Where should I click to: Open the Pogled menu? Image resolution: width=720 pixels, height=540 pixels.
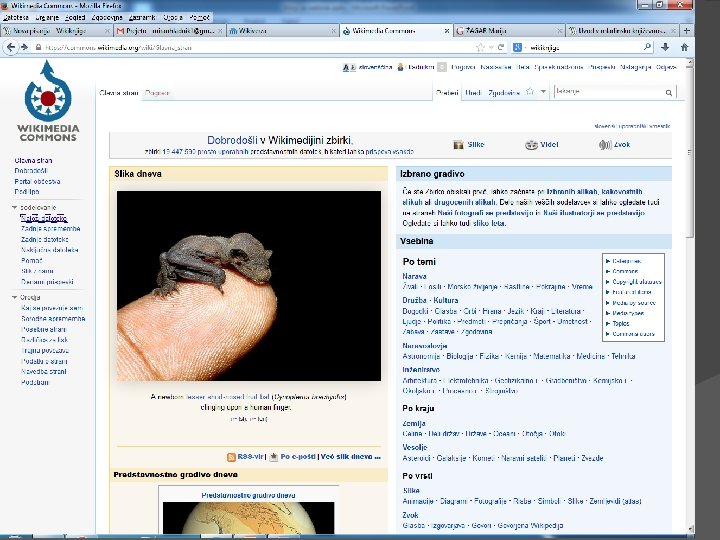75,17
